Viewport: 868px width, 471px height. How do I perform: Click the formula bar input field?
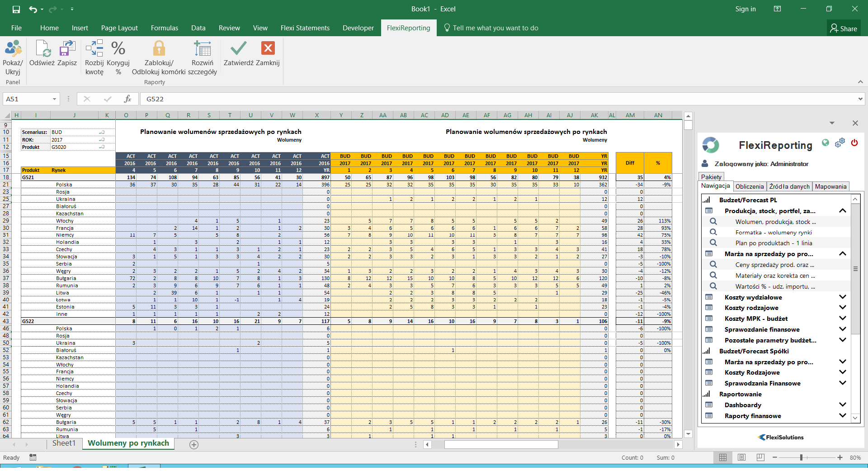click(x=497, y=99)
